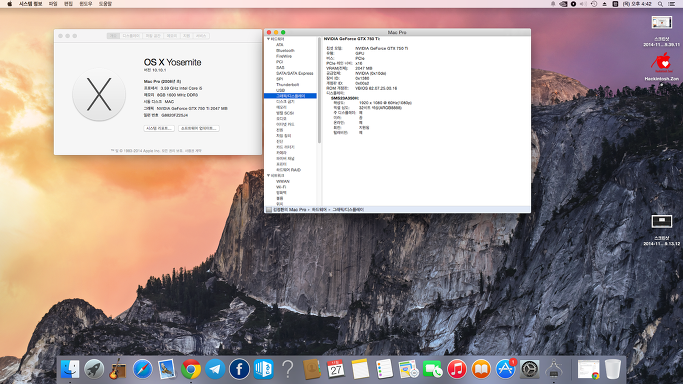This screenshot has height=384, width=683.
Task: Launch iTunes red music icon
Action: click(x=457, y=369)
